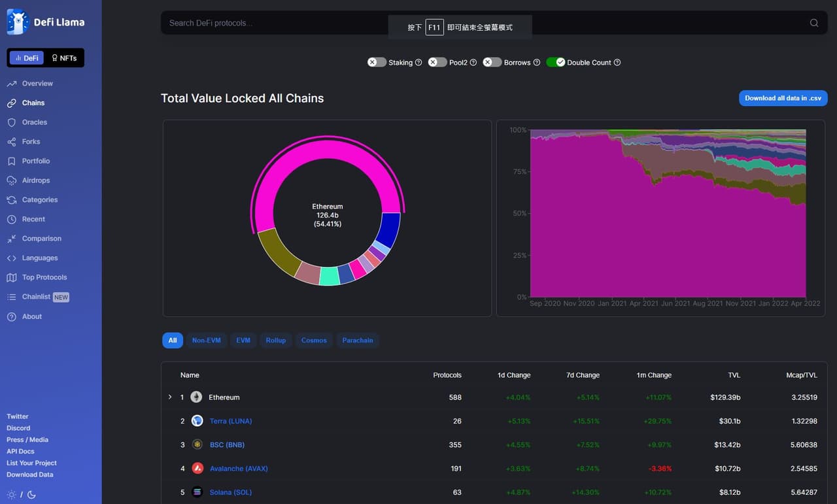Open the Terra (LUNA) link
The width and height of the screenshot is (837, 504).
[230, 422]
